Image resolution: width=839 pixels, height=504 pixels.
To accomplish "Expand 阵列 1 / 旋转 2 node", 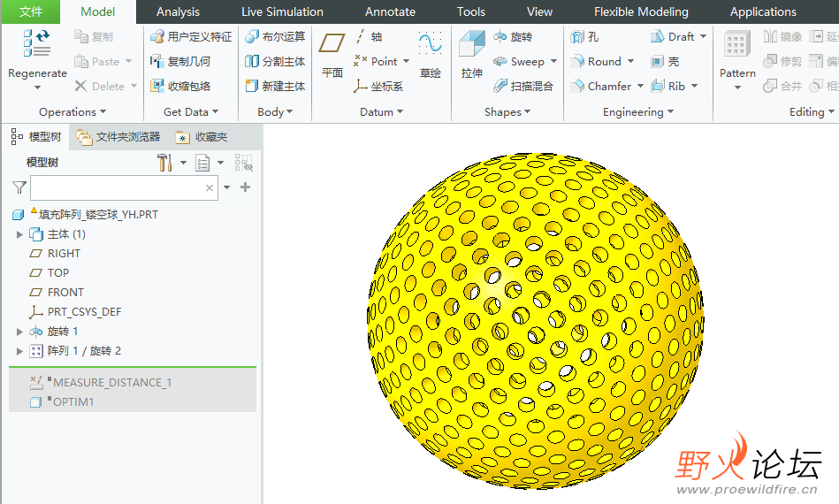I will click(x=19, y=351).
